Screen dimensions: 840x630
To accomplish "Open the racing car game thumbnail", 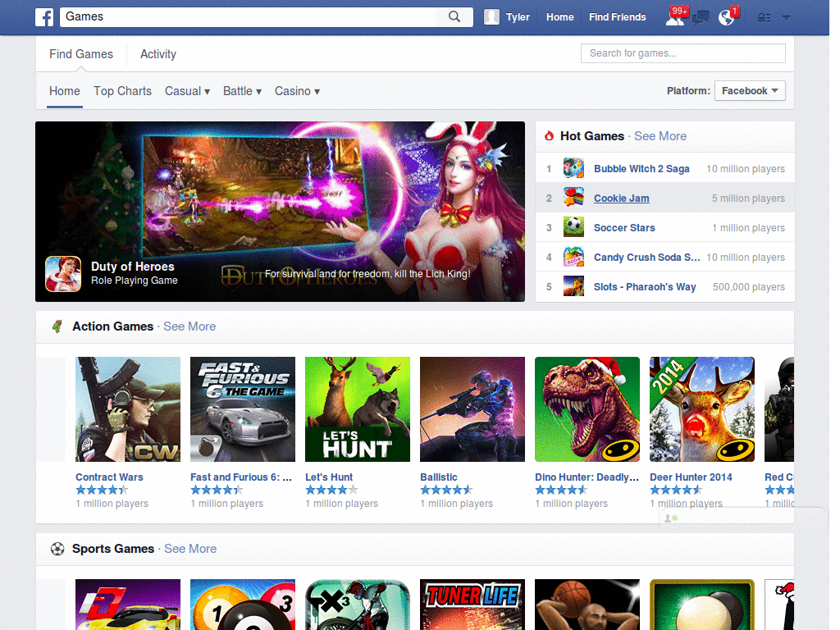I will (128, 605).
